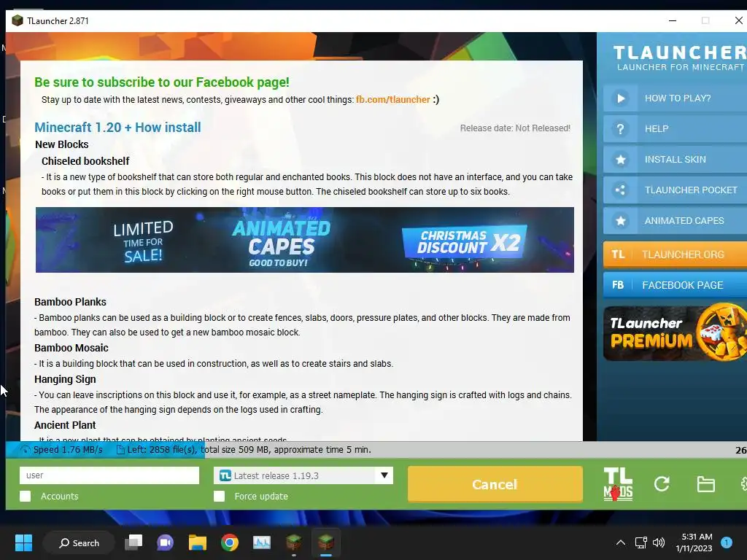Click the Help question mark icon
The height and width of the screenshot is (560, 747).
[620, 129]
